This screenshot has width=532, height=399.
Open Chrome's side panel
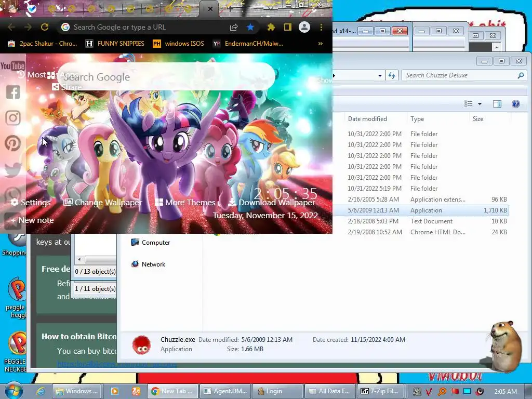pos(288,27)
